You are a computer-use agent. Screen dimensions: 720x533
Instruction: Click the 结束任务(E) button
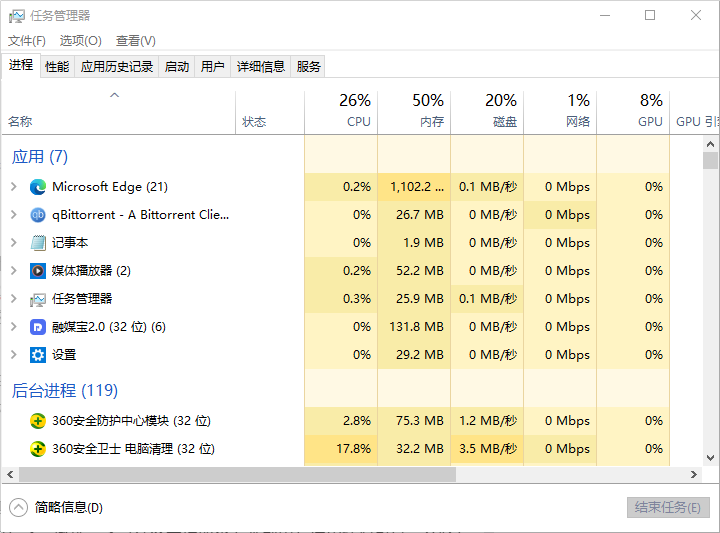tap(668, 507)
